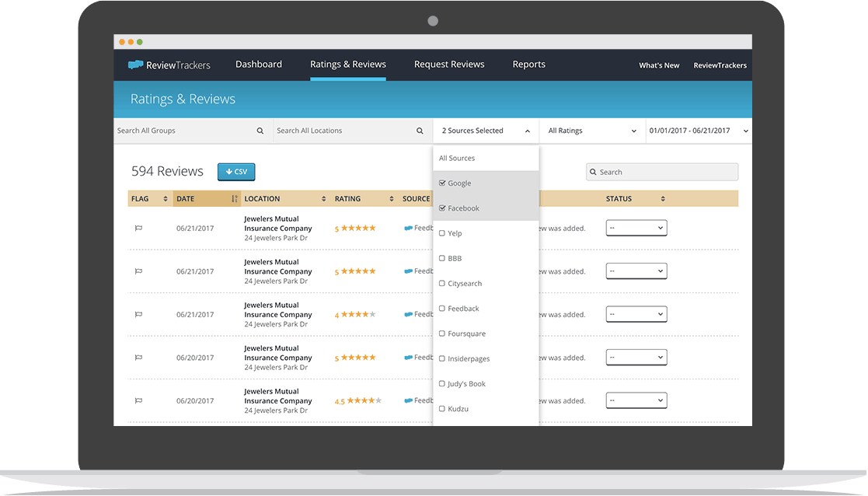Check the Citysearch source
Screen dimensions: 868x496
point(442,284)
